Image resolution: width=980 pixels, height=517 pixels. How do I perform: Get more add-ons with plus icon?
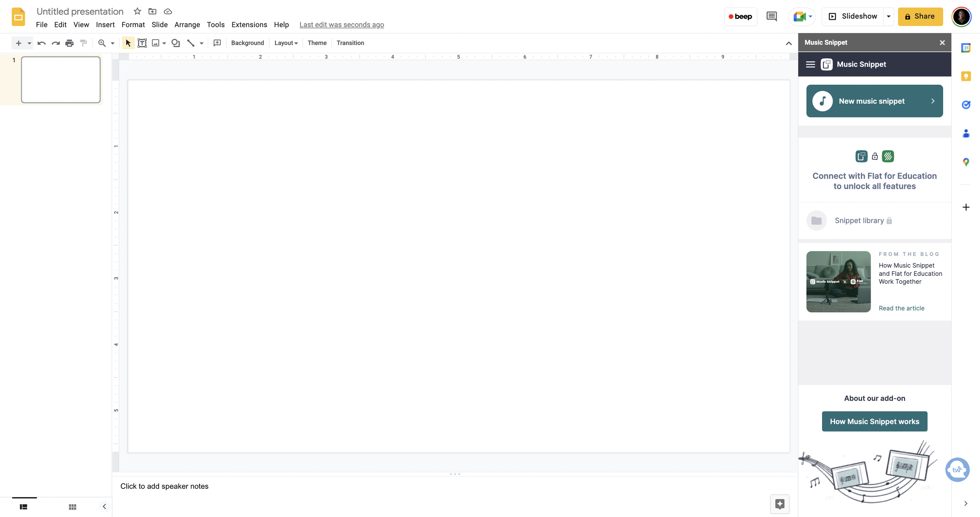pos(966,207)
